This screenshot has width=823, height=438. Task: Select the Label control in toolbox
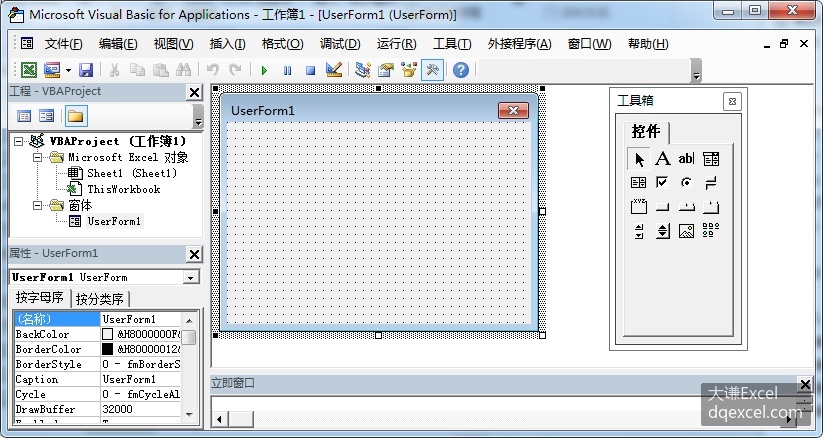pyautogui.click(x=662, y=158)
